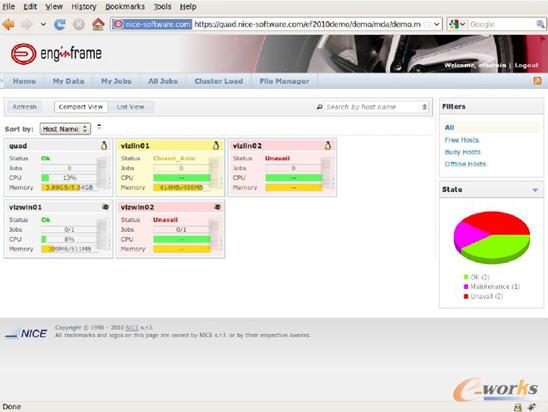The image size is (548, 412).
Task: Collapse the State panel arrow
Action: pyautogui.click(x=535, y=190)
